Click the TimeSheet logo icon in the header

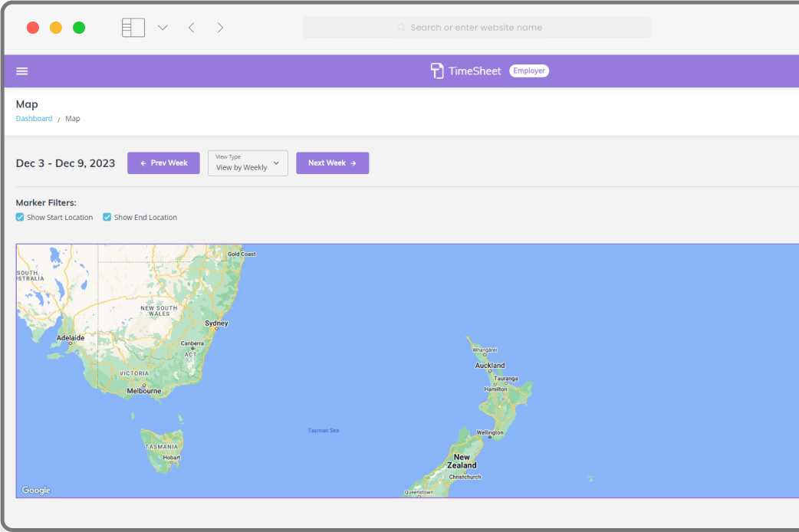click(437, 70)
